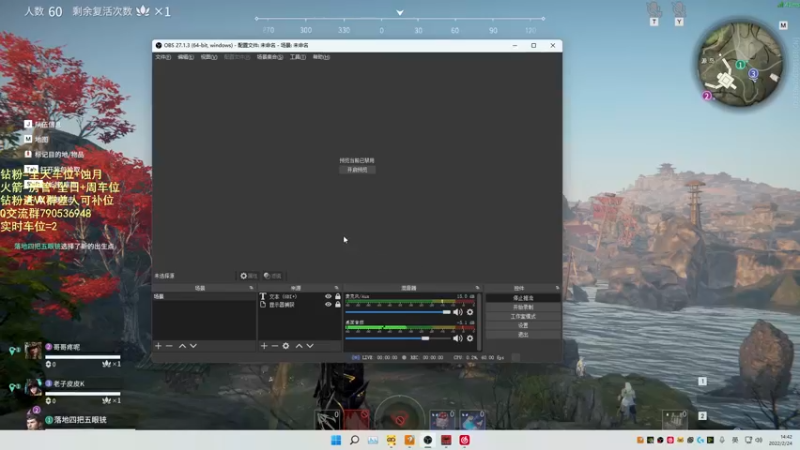Screen dimensions: 800x450
Task: Move the source up in Sources panel
Action: pyautogui.click(x=299, y=346)
